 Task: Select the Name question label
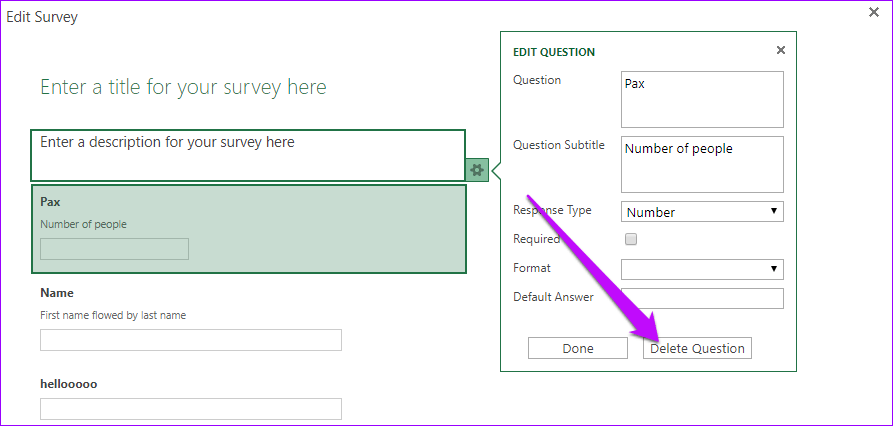pos(57,293)
